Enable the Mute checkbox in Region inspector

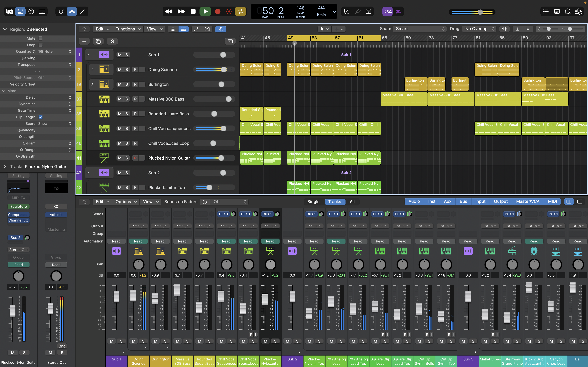(41, 38)
